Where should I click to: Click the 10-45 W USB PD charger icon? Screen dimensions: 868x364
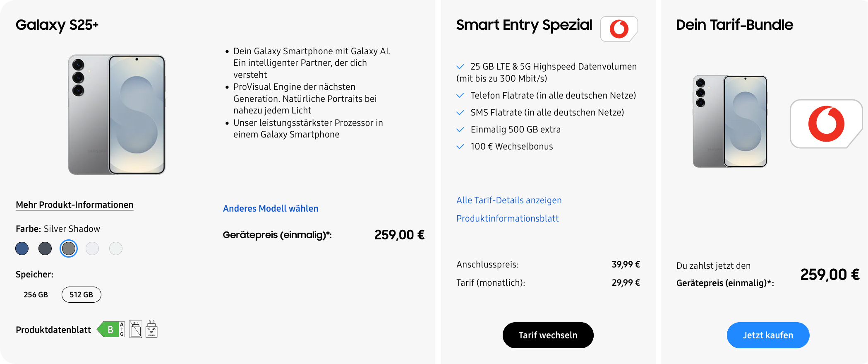click(151, 330)
